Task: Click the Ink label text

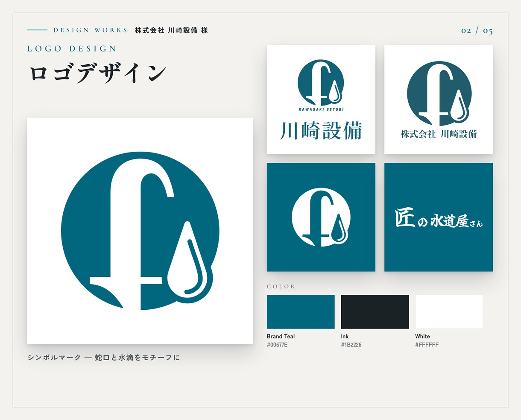Action: (x=345, y=336)
